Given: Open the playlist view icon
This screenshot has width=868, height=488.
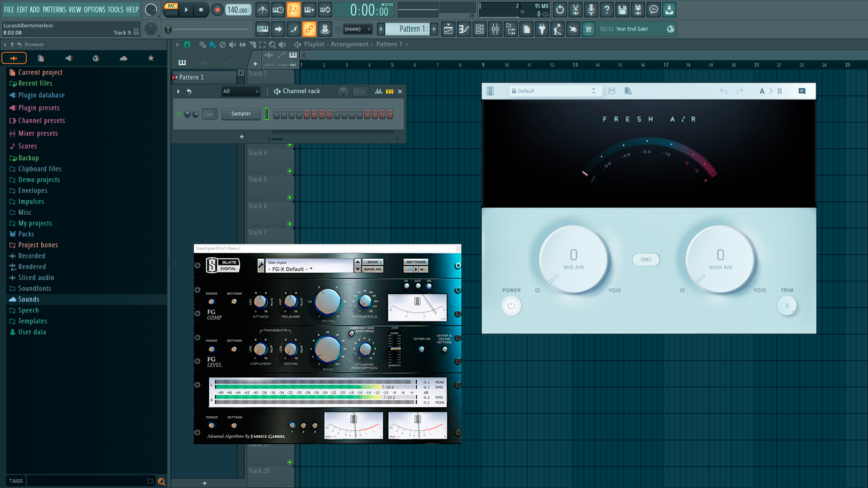Looking at the screenshot, I should tap(449, 29).
